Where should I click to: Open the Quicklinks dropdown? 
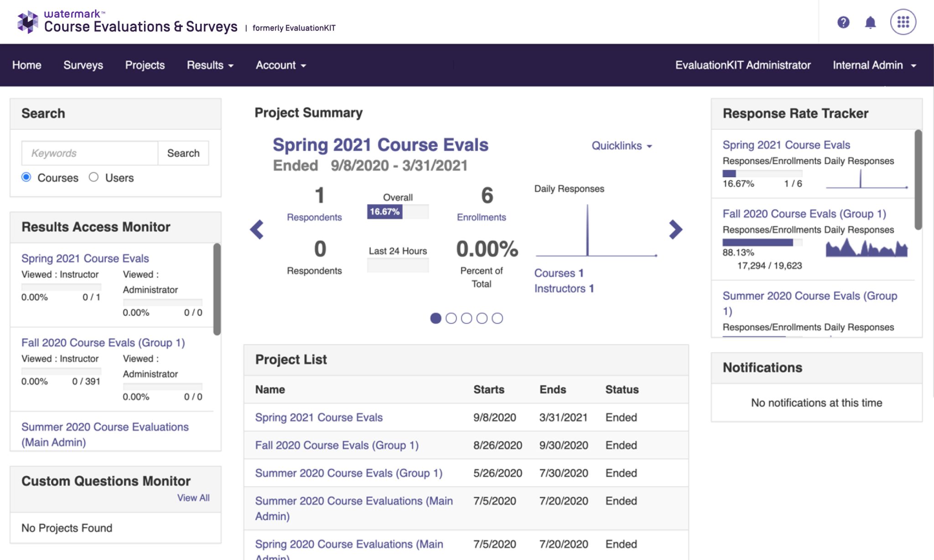(x=621, y=146)
